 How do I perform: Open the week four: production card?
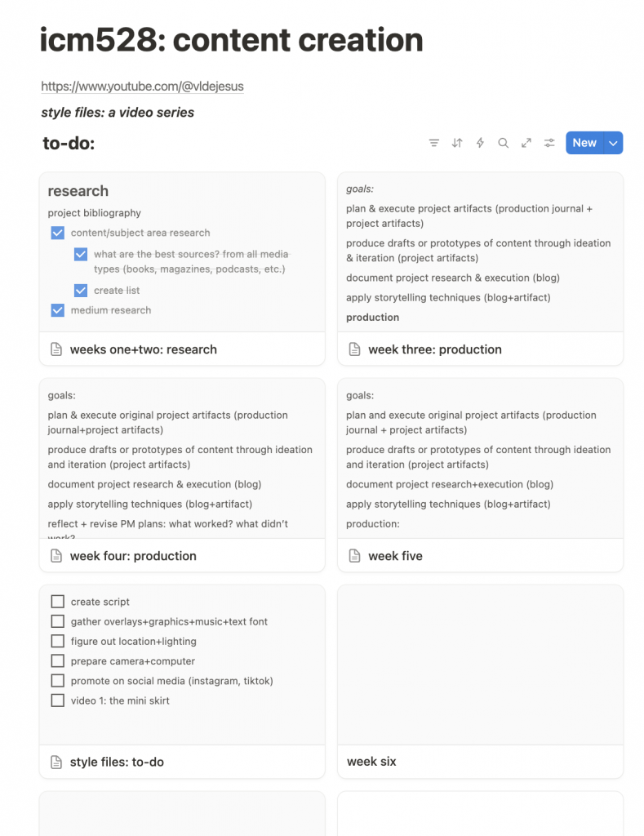[x=133, y=556]
